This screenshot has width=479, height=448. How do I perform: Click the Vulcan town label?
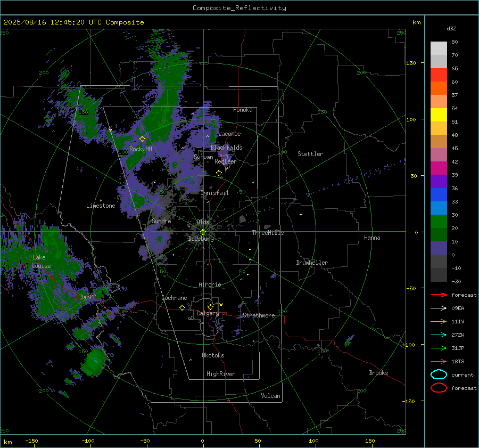pyautogui.click(x=270, y=396)
